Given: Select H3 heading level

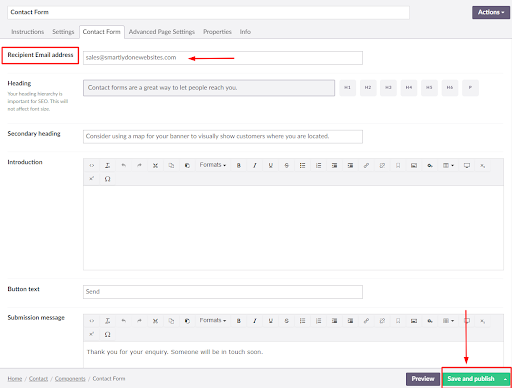Looking at the screenshot, I should pyautogui.click(x=388, y=88).
